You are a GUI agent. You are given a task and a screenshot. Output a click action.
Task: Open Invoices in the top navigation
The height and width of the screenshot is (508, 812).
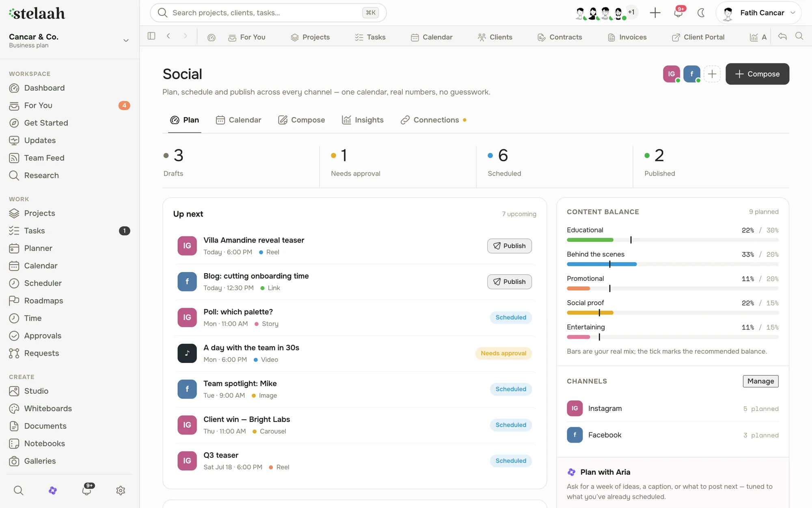[x=627, y=37]
